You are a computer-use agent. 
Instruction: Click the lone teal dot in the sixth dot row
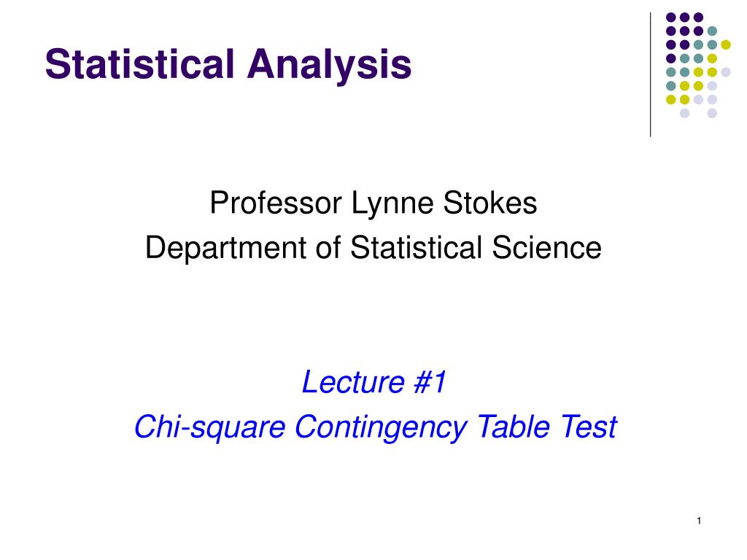click(671, 86)
